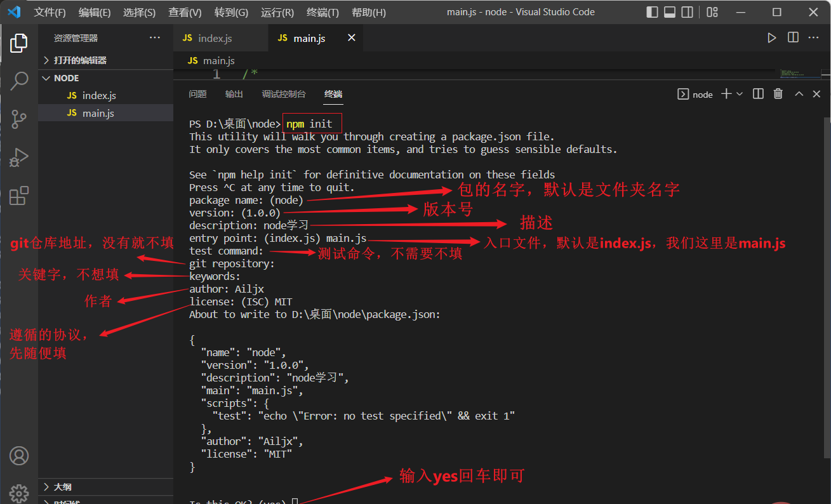Switch to the index.js editor tab
This screenshot has height=504, width=831.
(x=221, y=38)
